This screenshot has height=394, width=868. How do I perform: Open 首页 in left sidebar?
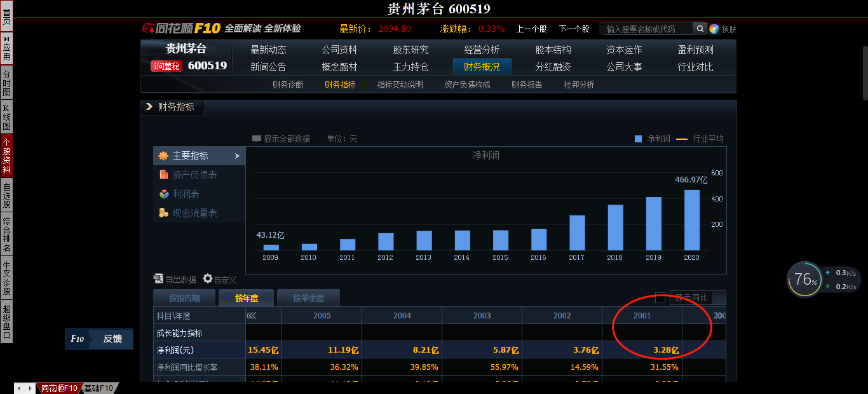coord(6,16)
